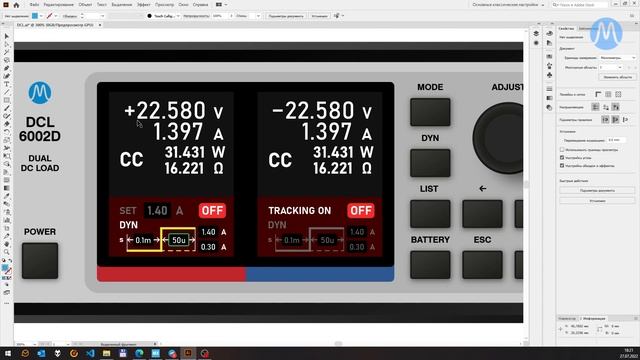Switch to the Свойства panel tab
This screenshot has height=360, width=640.
[x=567, y=28]
